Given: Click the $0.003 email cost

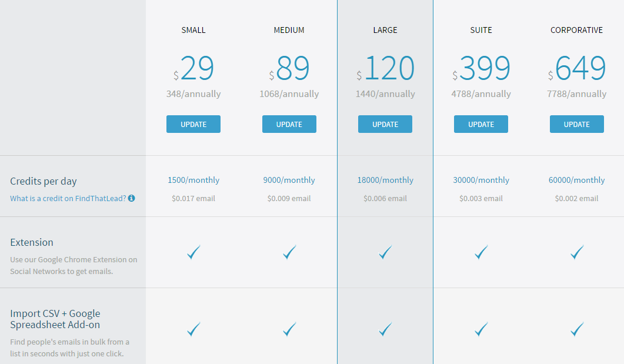Looking at the screenshot, I should [x=481, y=199].
